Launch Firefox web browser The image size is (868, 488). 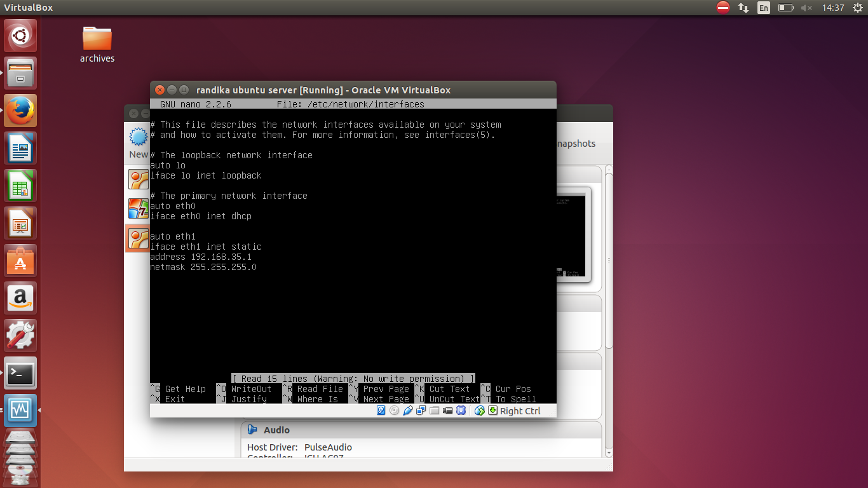pyautogui.click(x=20, y=111)
